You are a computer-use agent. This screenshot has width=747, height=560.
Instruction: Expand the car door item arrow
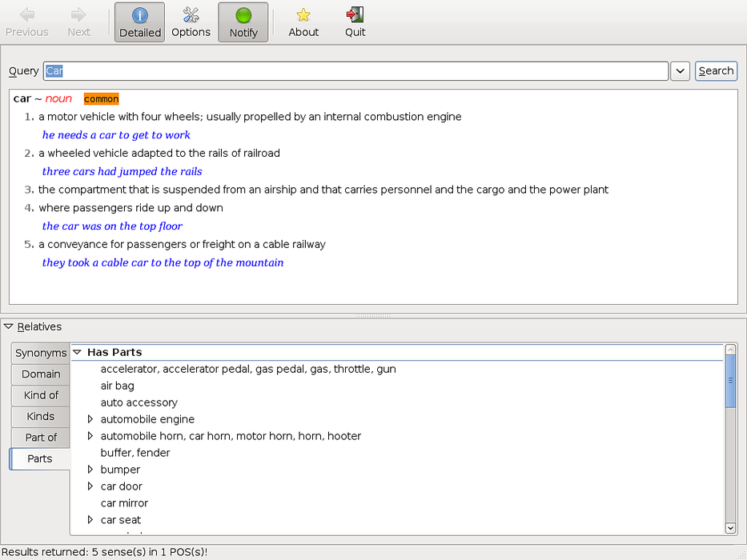(x=90, y=486)
